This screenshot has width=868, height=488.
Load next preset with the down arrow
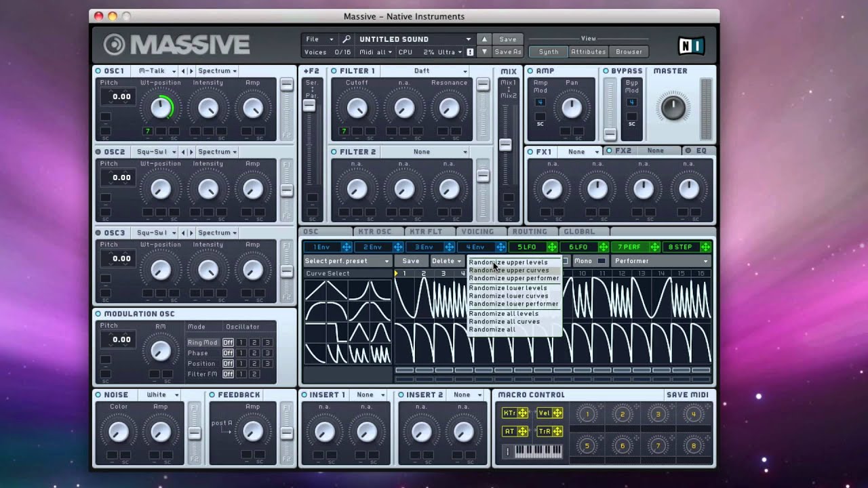484,52
